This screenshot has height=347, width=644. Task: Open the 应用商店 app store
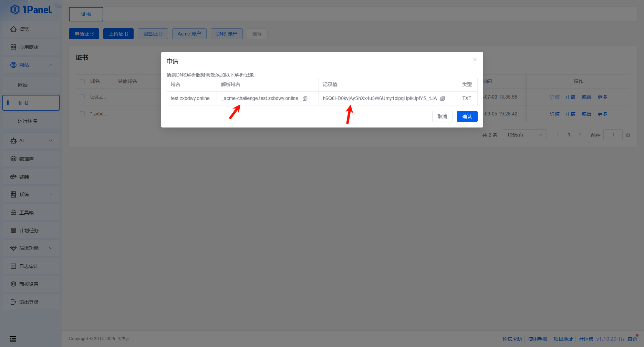(29, 47)
